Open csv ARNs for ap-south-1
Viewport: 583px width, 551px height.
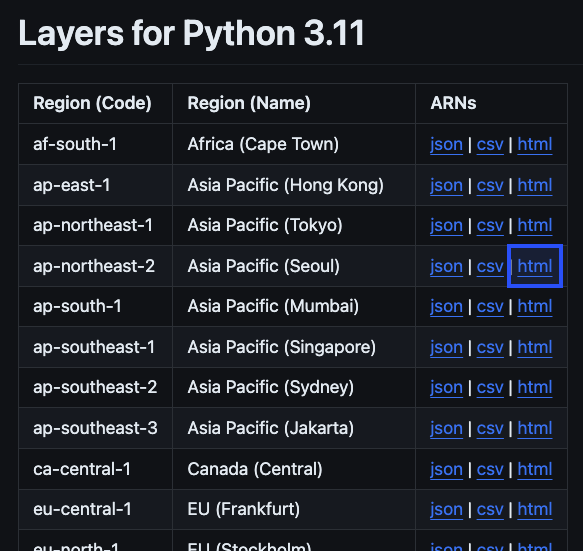click(490, 306)
